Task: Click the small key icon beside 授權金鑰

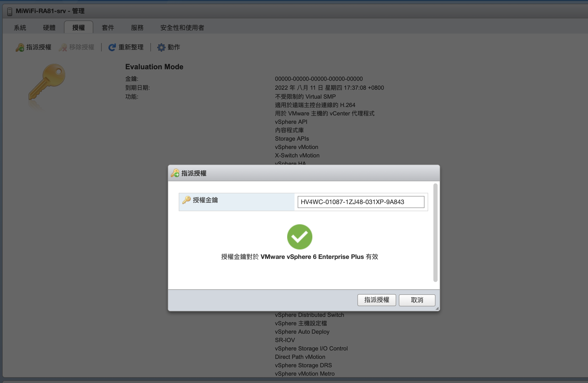Action: click(x=187, y=200)
